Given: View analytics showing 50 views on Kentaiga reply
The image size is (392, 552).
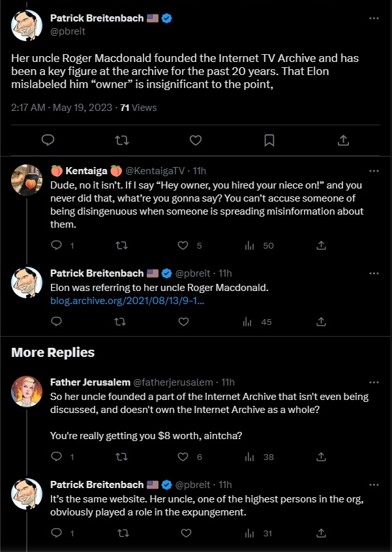Looking at the screenshot, I should click(259, 245).
